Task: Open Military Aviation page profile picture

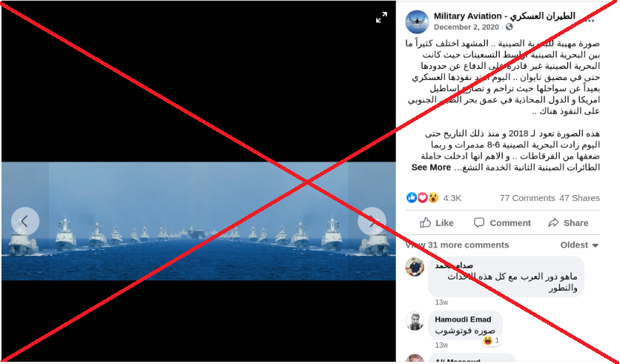Action: 417,21
